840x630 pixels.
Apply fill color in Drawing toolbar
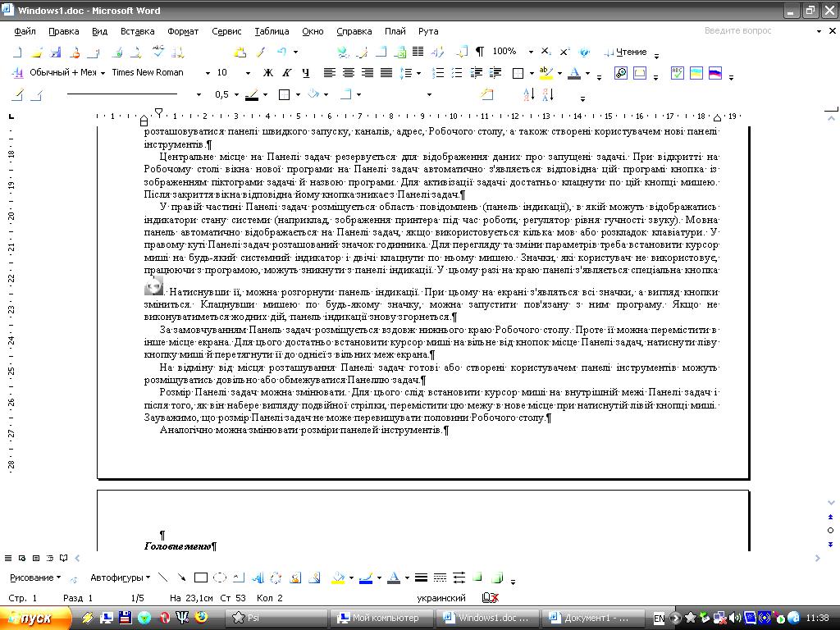[338, 577]
